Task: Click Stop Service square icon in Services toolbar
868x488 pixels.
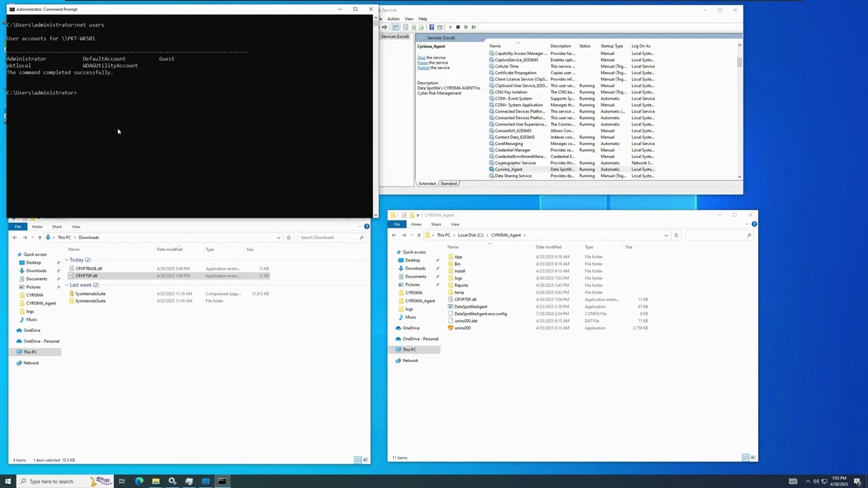Action: click(458, 27)
